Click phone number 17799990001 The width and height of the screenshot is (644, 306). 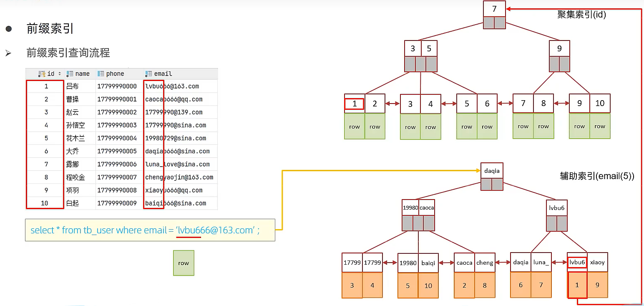117,99
